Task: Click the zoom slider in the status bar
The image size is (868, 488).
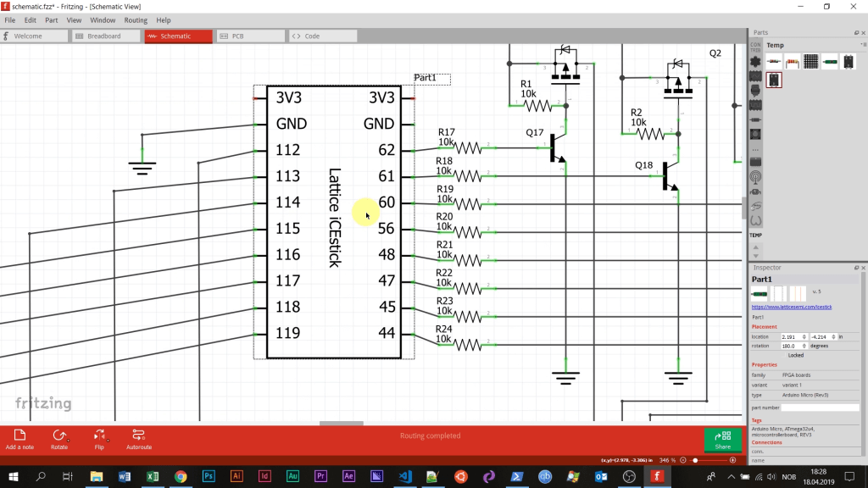Action: coord(695,460)
